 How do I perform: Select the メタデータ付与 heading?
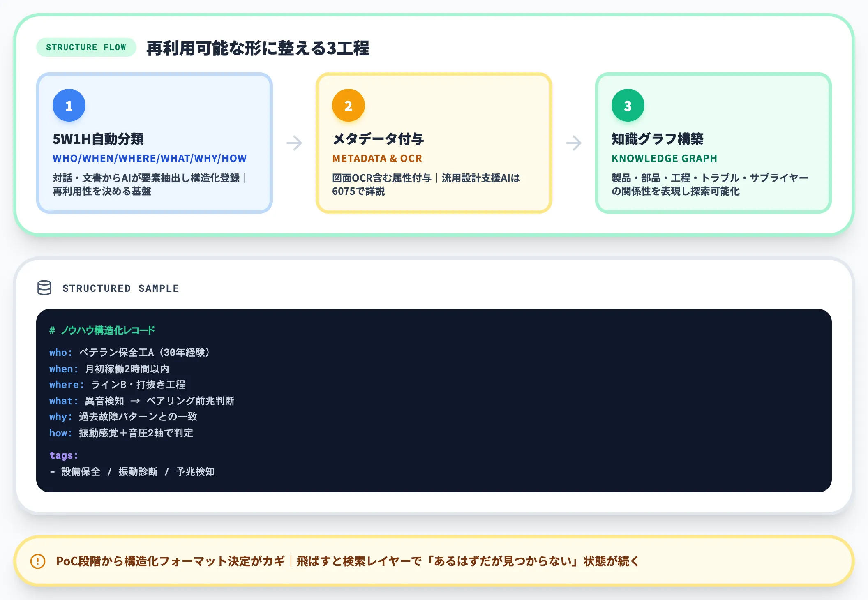coord(378,139)
